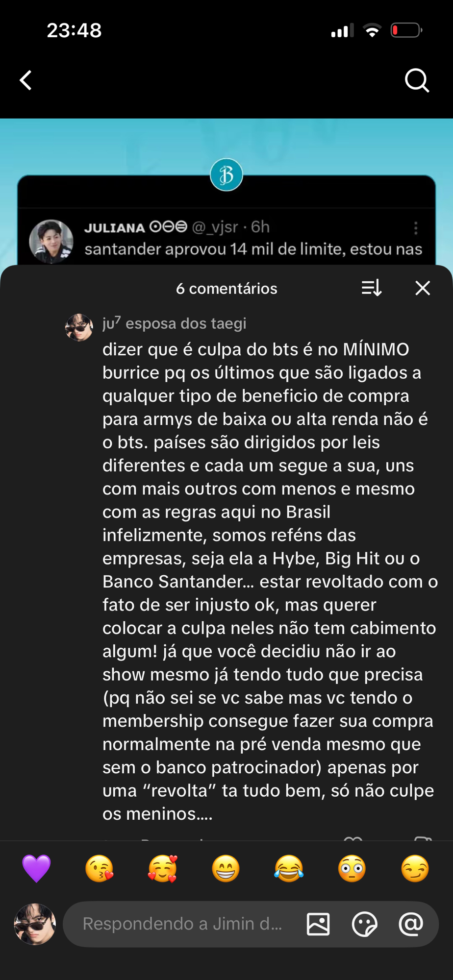The width and height of the screenshot is (453, 980).
Task: Open commenter ju7 esposa dos taegi profile
Action: (175, 323)
